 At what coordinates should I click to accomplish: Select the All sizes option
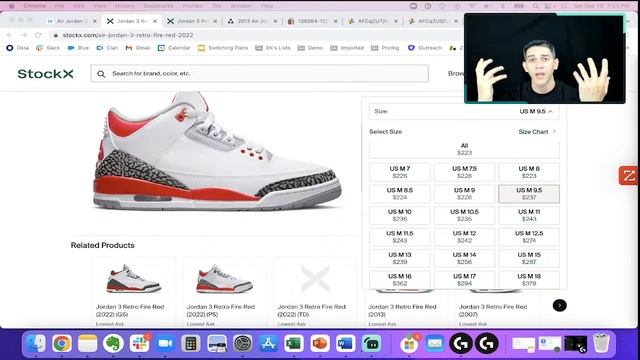pyautogui.click(x=464, y=149)
